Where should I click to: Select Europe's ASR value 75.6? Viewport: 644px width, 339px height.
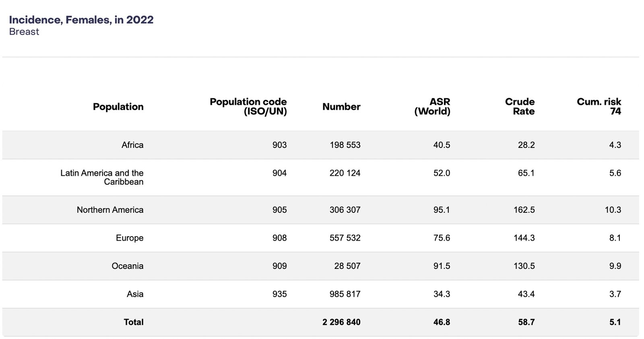442,238
